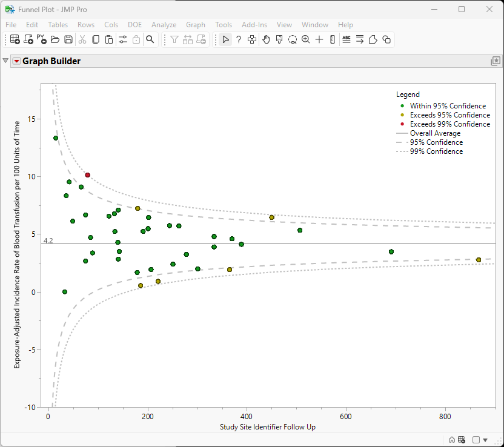504x447 pixels.
Task: Click the red data point exceeding 99% confidence
Action: [87, 175]
